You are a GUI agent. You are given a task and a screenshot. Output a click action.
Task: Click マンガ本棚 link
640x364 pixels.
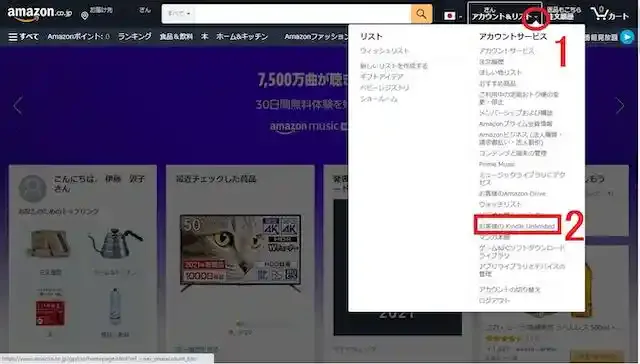coord(494,237)
